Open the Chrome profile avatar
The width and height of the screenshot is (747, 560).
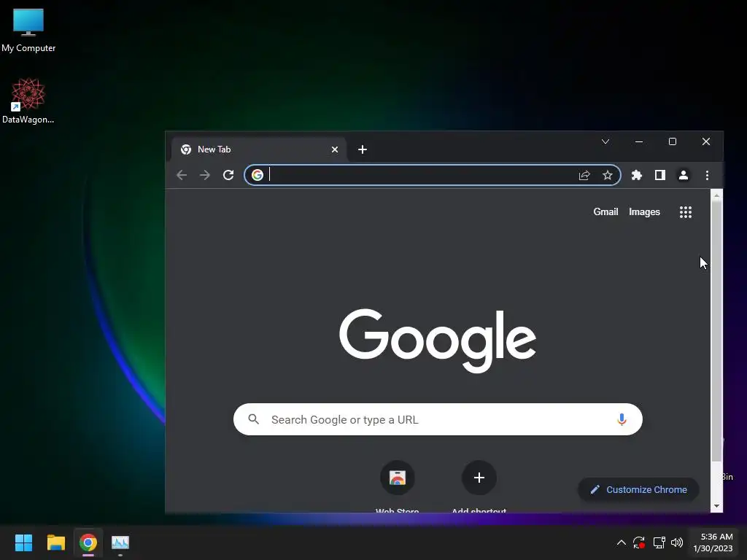pos(683,175)
